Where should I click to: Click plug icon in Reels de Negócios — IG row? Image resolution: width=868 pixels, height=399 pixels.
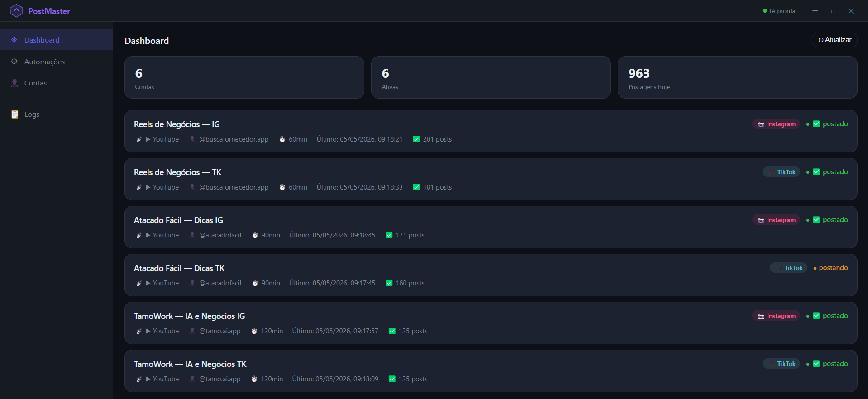(139, 139)
